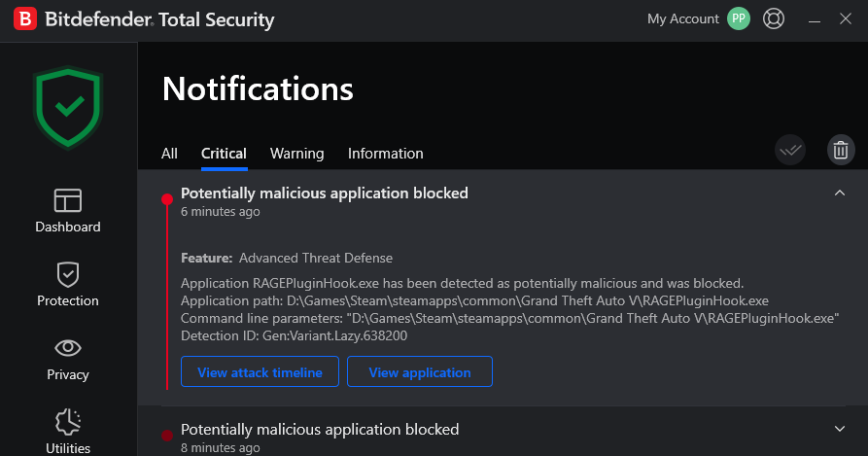Switch to the Warning tab
This screenshot has width=868, height=456.
pyautogui.click(x=296, y=154)
